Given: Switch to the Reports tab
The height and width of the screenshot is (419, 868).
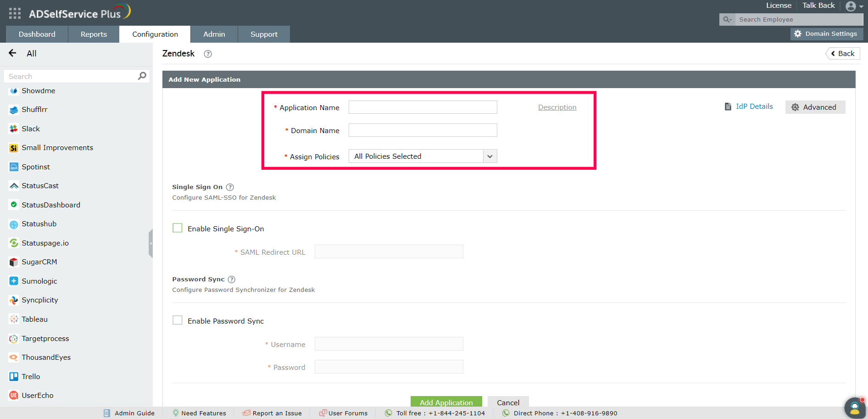Looking at the screenshot, I should [x=94, y=34].
